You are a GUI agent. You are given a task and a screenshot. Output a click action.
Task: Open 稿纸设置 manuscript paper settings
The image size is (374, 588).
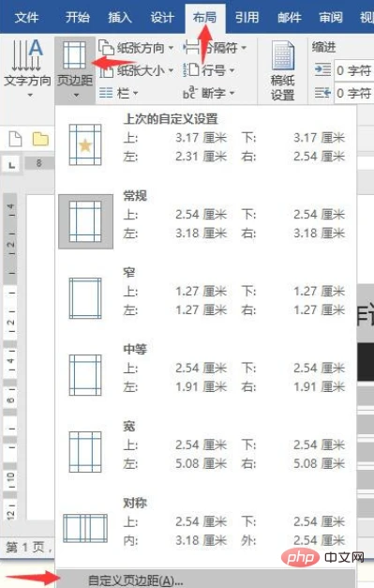coord(282,70)
